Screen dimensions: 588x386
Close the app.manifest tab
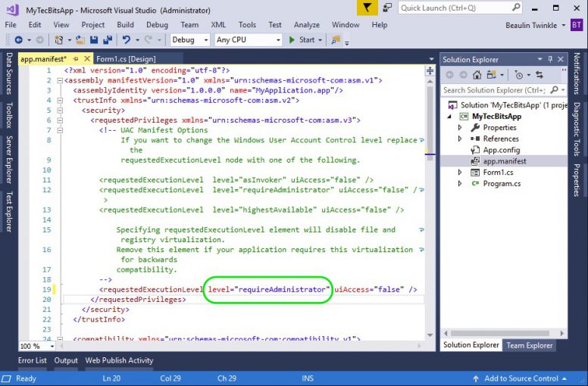(87, 59)
